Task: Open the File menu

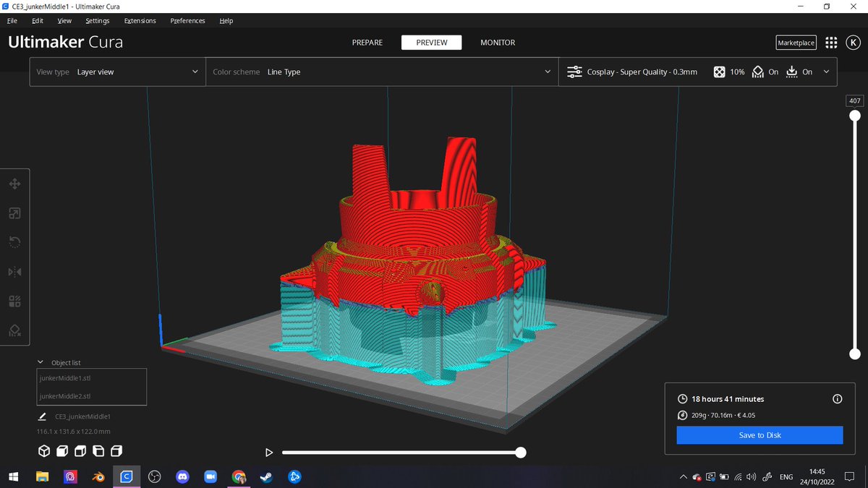Action: pos(12,21)
